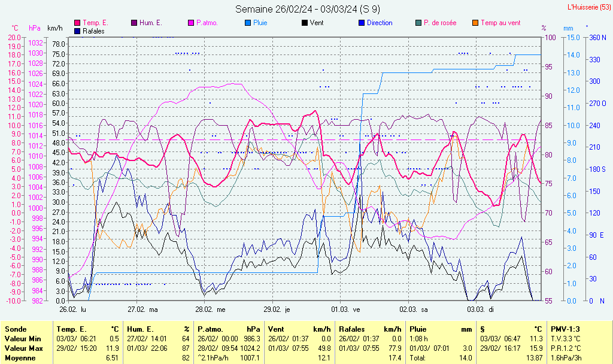
Task: Click the 'hPa' axis unit label above the chart
Action: (34, 28)
